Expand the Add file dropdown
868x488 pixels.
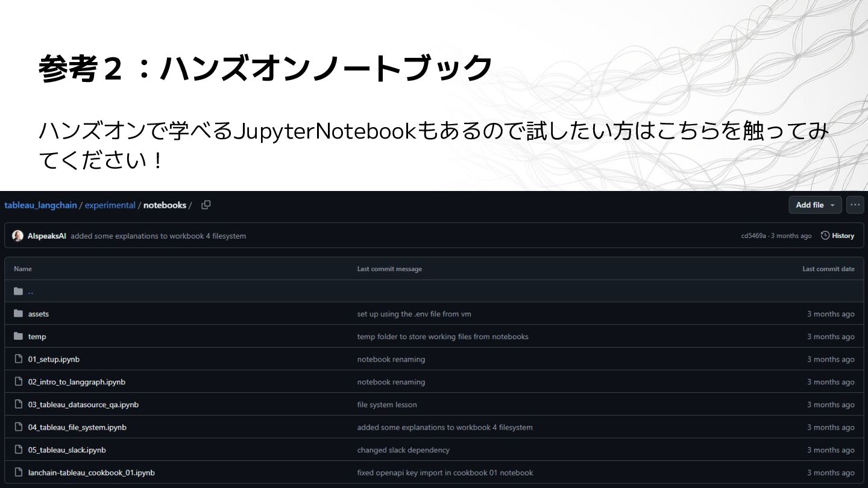point(815,205)
